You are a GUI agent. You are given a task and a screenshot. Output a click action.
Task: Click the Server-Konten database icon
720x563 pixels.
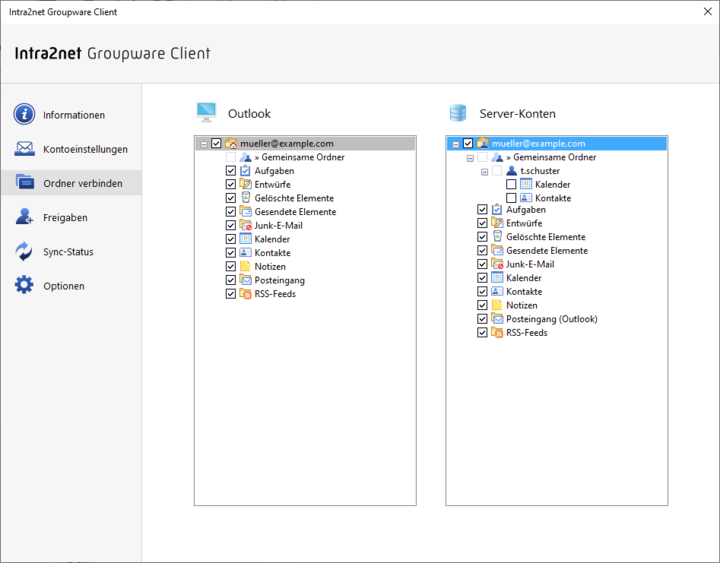pyautogui.click(x=458, y=113)
